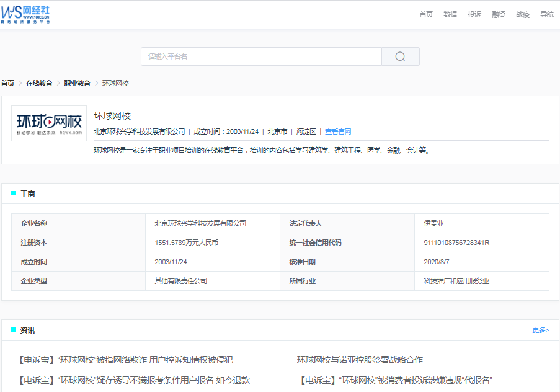Image resolution: width=560 pixels, height=392 pixels.
Task: Click the 首页 breadcrumb link
Action: tap(7, 82)
